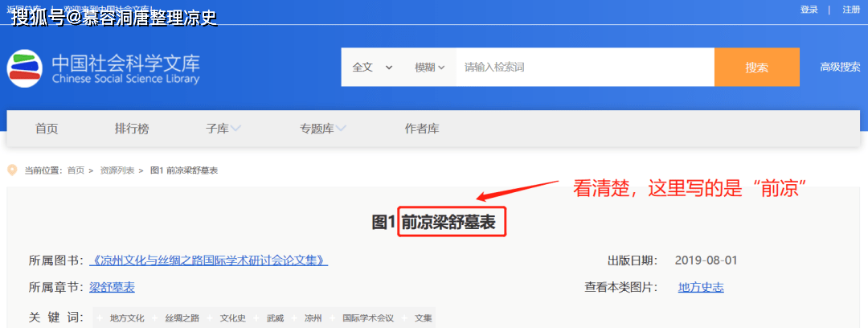Click the Chinese Social Science Library logo
868x328 pixels.
tap(104, 68)
